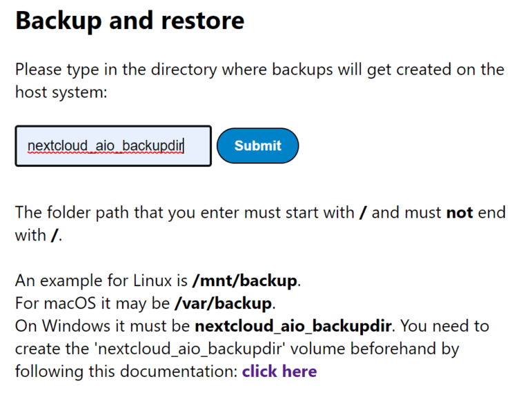Click the 'Backup and restore' heading
The height and width of the screenshot is (397, 532).
[130, 21]
